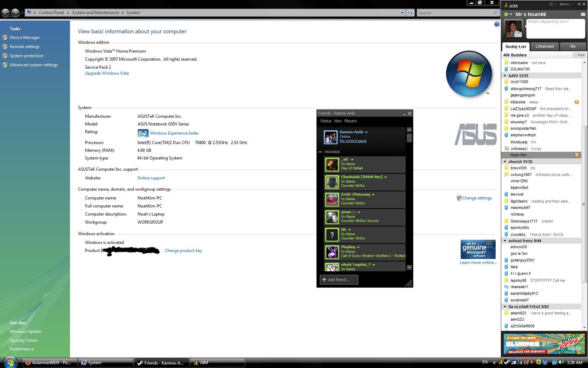Click the 5.2 rating score badge
Screen dimensions: 588x368
[x=143, y=133]
